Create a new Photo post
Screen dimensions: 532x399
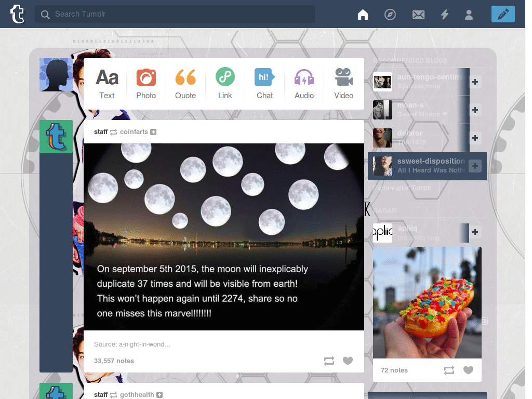point(146,84)
